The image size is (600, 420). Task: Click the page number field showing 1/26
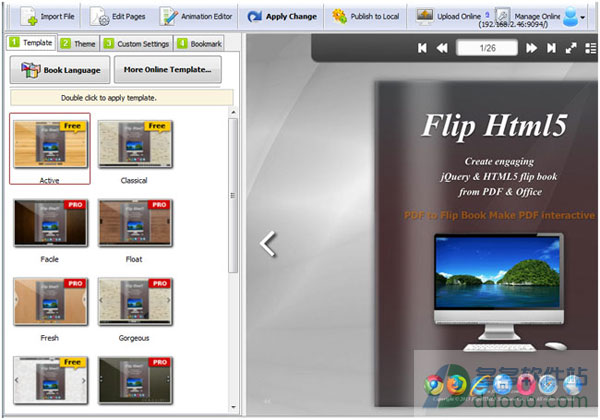click(487, 48)
